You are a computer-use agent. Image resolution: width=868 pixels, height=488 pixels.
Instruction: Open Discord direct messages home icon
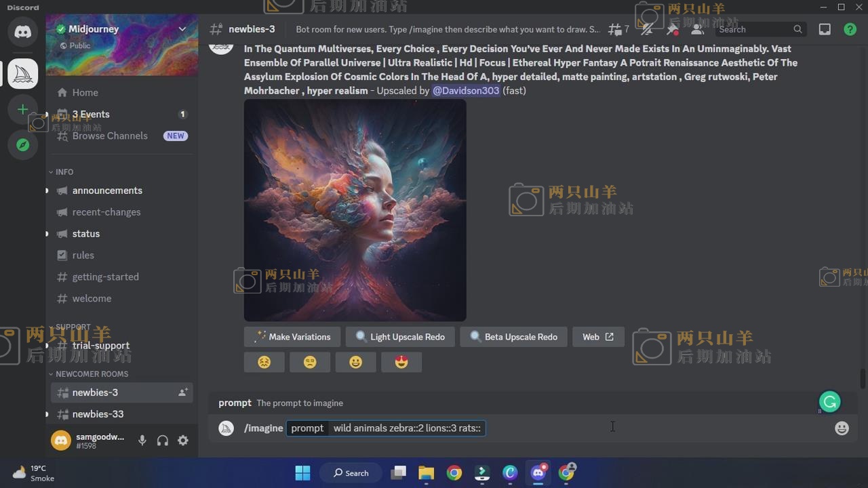pyautogui.click(x=22, y=32)
